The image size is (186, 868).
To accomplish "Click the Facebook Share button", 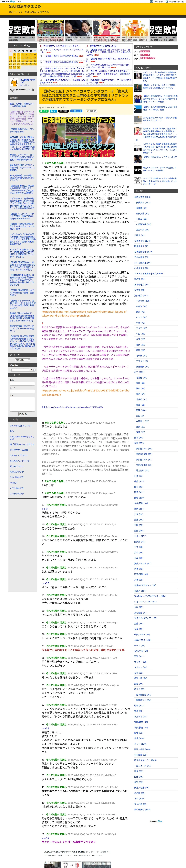I will click(76, 111).
